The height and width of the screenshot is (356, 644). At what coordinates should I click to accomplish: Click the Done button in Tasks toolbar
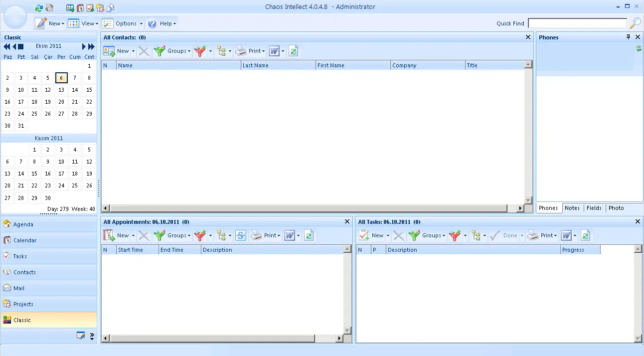[503, 235]
